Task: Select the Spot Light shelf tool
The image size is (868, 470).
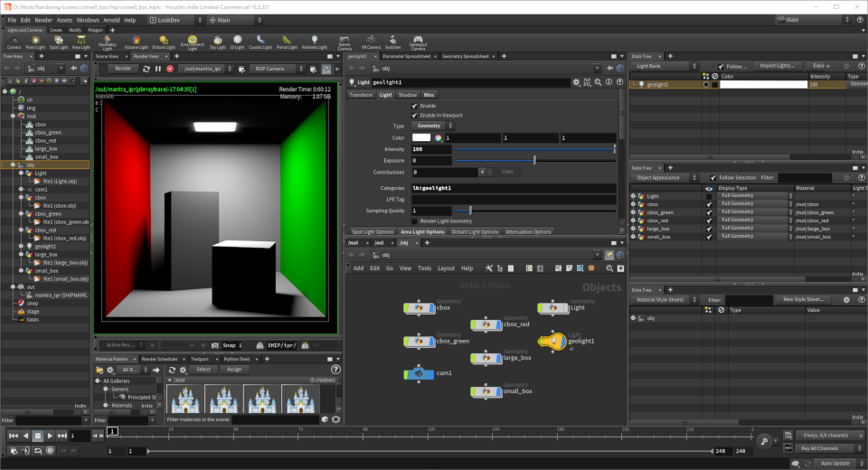Action: point(59,42)
